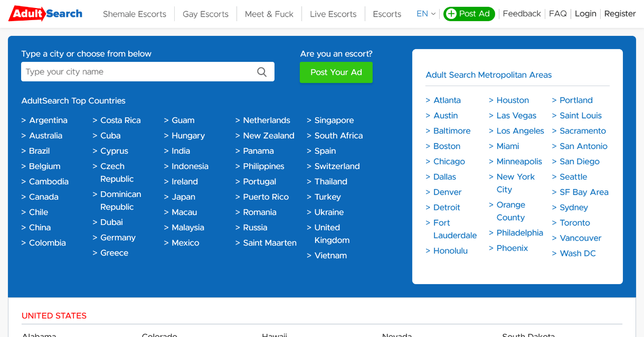
Task: Pick Las Vegas metropolitan area
Action: (516, 116)
